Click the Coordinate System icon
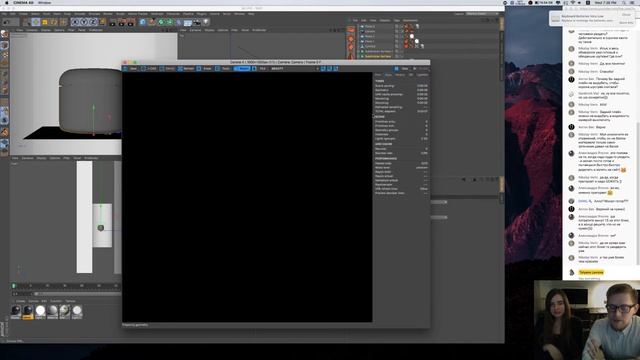 [102, 22]
